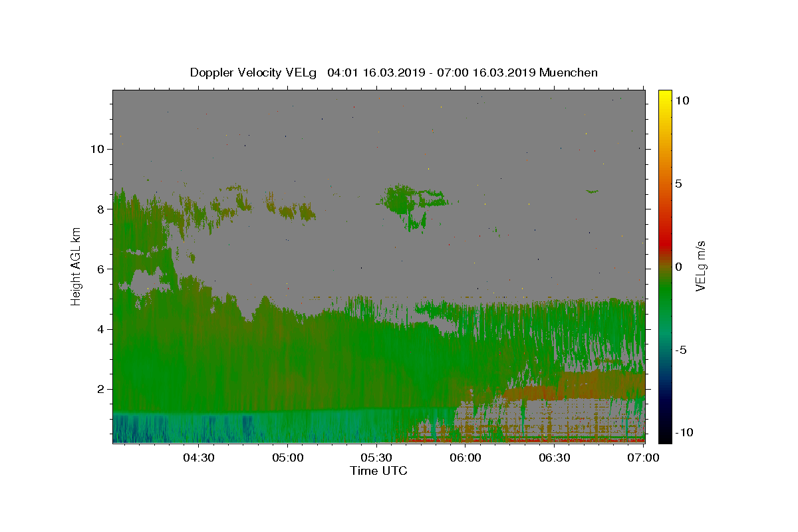This screenshot has height=532, width=798.
Task: Click the 'VELg m/s' colorbar label
Action: tap(700, 266)
